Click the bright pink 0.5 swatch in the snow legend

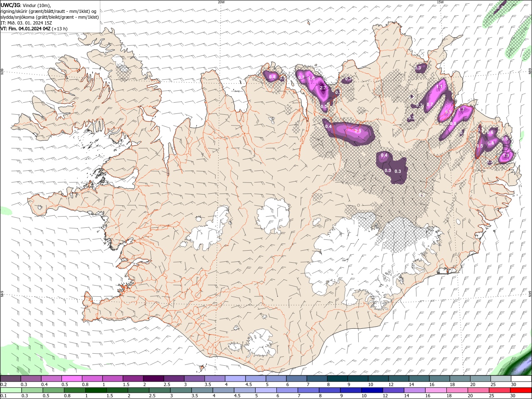(71, 378)
